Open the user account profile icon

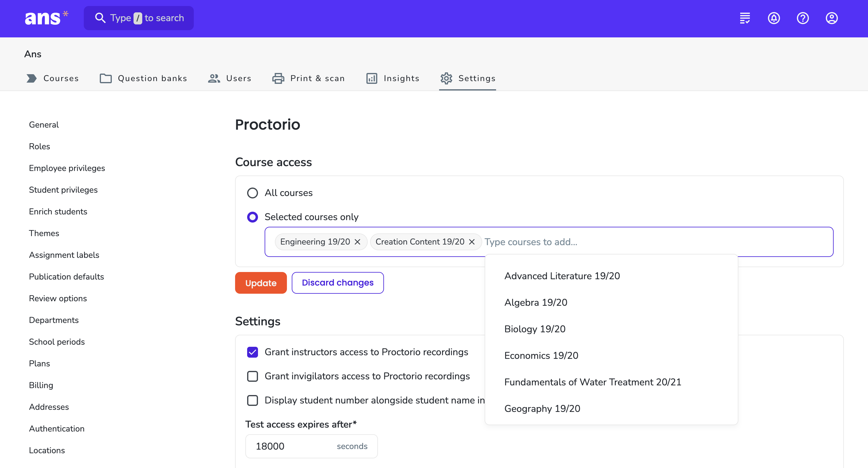point(832,18)
